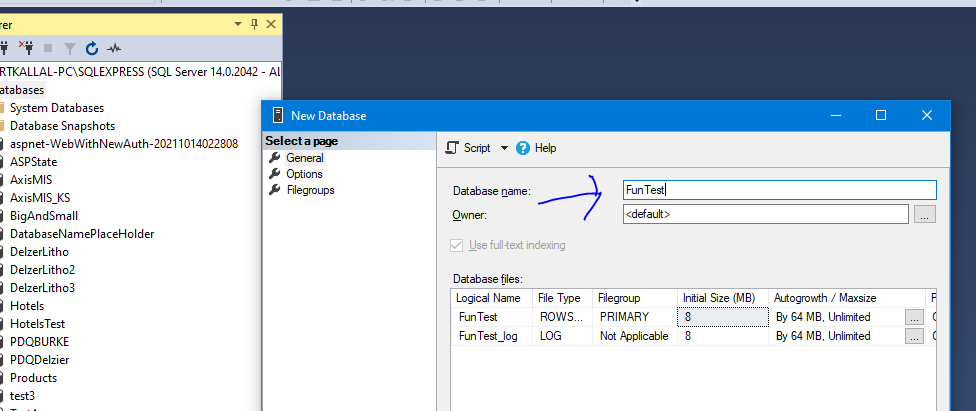Image resolution: width=976 pixels, height=411 pixels.
Task: Edit initial size cell of FunTest_log row
Action: pyautogui.click(x=723, y=336)
